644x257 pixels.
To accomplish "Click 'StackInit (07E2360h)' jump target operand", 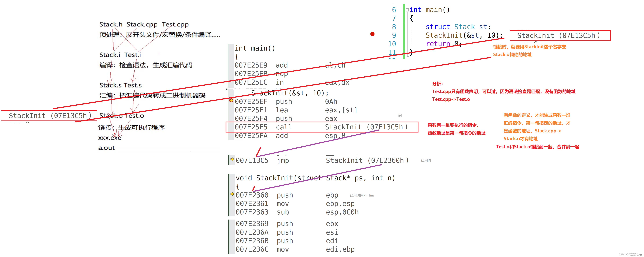I will (x=367, y=161).
